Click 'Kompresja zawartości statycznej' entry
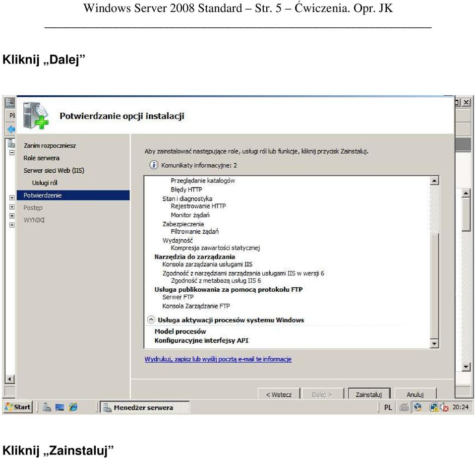This screenshot has height=458, width=476. [x=215, y=248]
